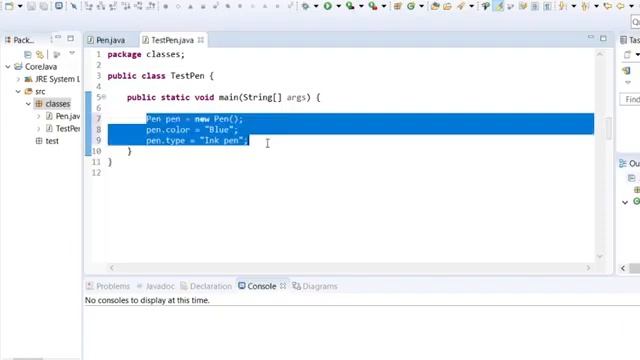The height and width of the screenshot is (360, 640).
Task: Expand the JRE System Library node
Action: pyautogui.click(x=18, y=79)
